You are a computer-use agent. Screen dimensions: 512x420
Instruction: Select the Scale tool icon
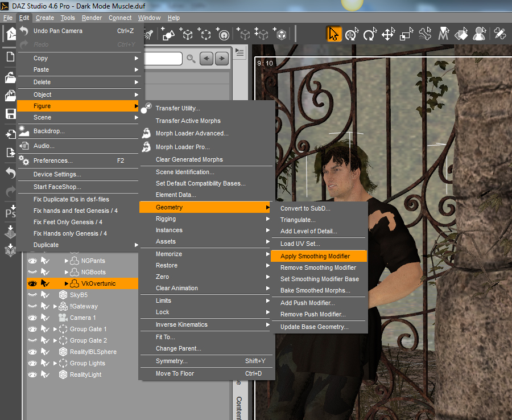point(407,34)
